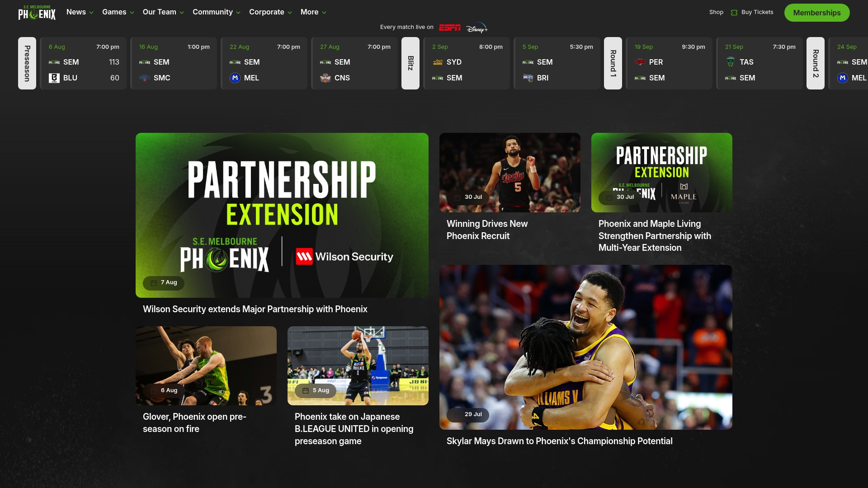
Task: Expand the News dropdown chevron
Action: [91, 13]
